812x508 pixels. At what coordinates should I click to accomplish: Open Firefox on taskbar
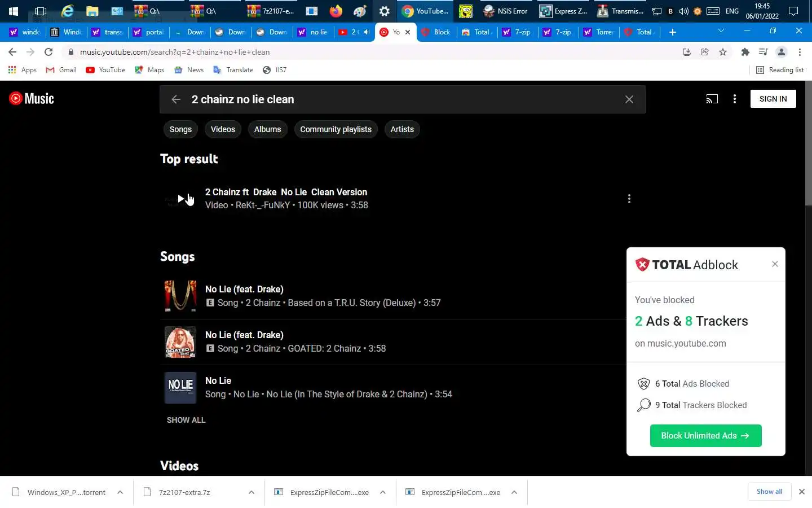click(336, 11)
